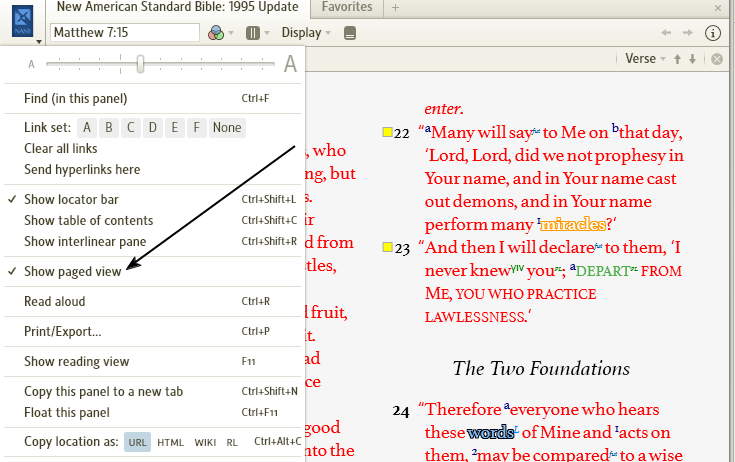Open the resource information icon

pos(712,33)
